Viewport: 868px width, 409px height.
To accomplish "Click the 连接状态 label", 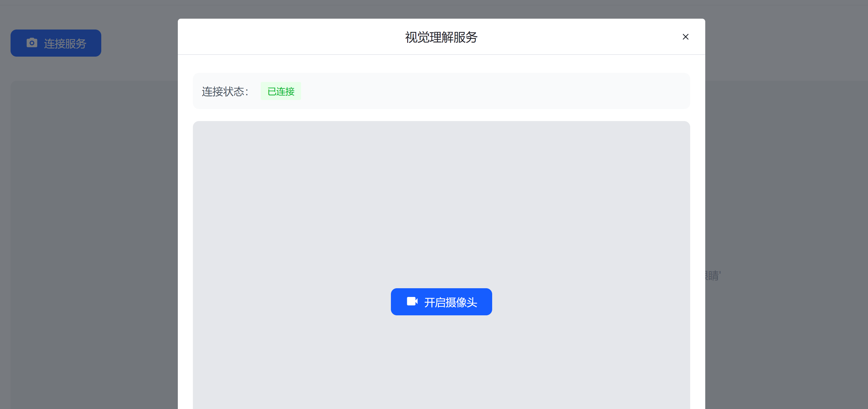I will pos(225,92).
